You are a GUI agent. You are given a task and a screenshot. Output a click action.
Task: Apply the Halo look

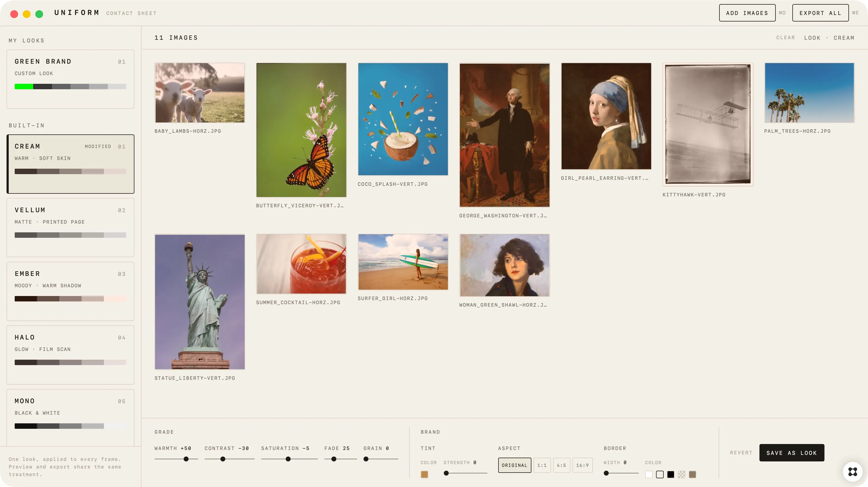(x=70, y=355)
